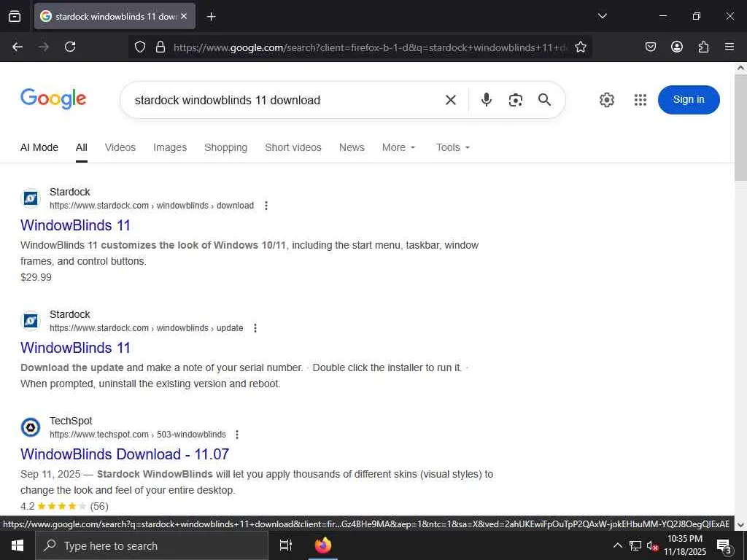
Task: Click Stardock favicon of download result
Action: coord(31,198)
